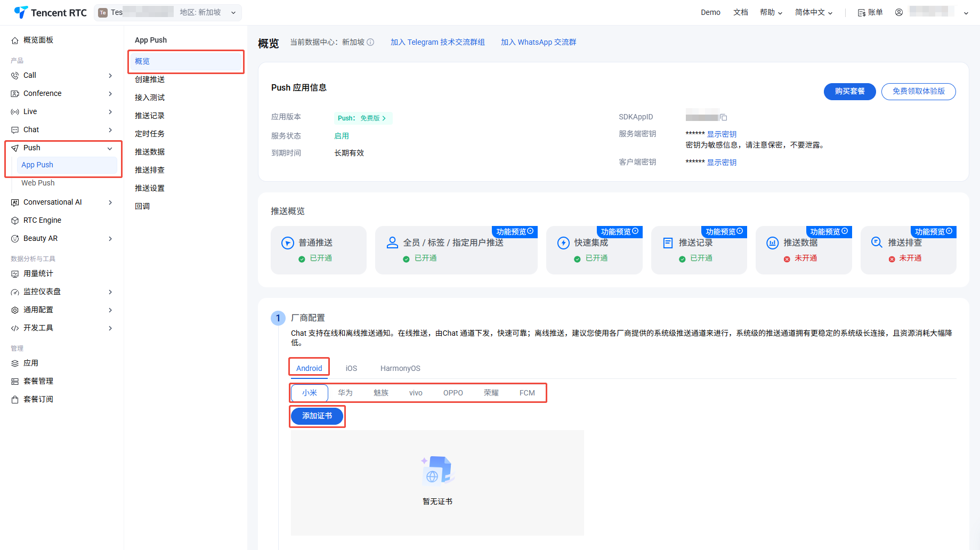
Task: Select the FCM vendor tab
Action: (x=527, y=393)
